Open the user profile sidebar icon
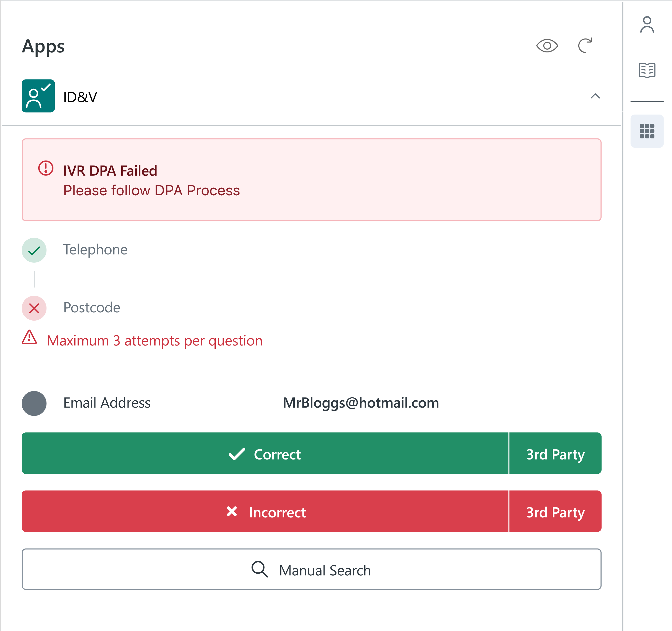The height and width of the screenshot is (631, 672). [x=647, y=25]
